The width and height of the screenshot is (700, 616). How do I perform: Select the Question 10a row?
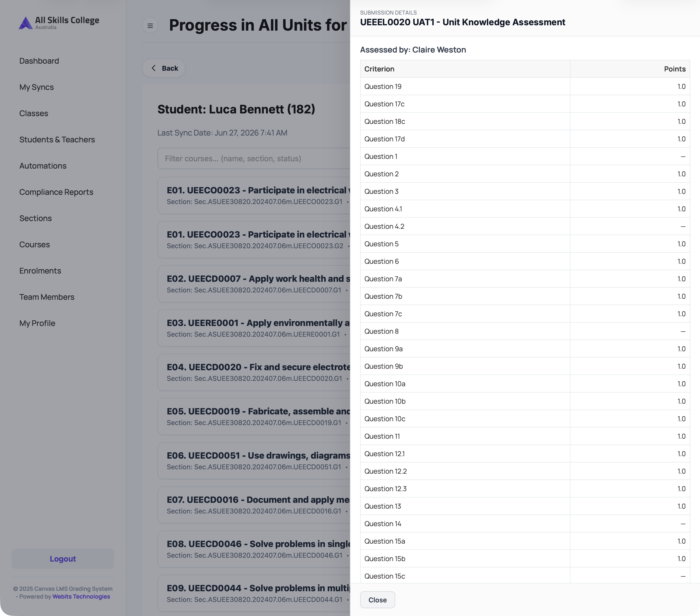[x=525, y=384]
